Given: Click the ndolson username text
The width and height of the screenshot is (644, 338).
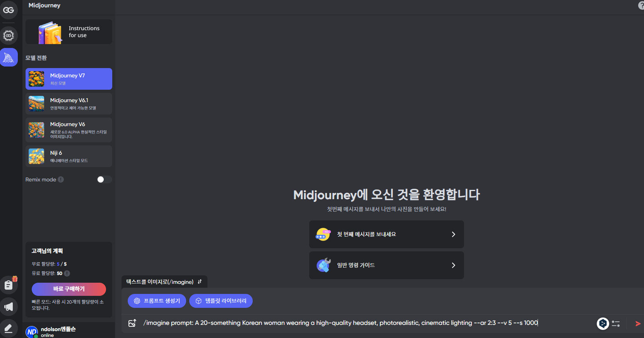Looking at the screenshot, I should point(58,329).
